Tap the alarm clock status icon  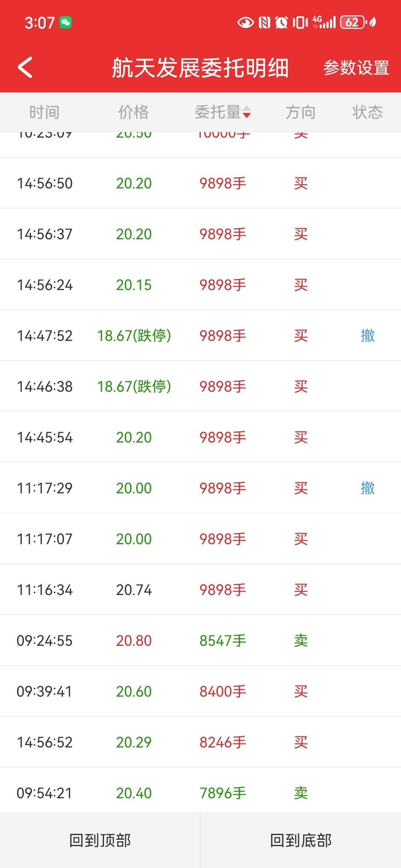pyautogui.click(x=281, y=23)
